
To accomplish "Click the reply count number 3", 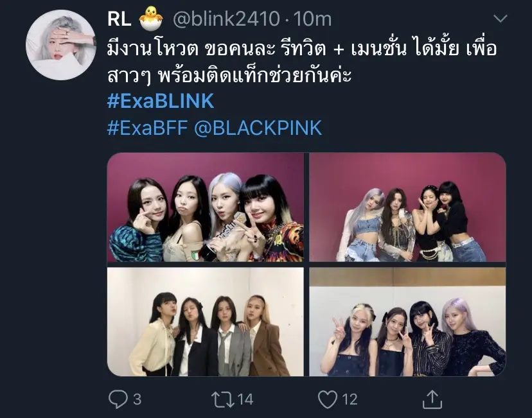I will (x=137, y=399).
